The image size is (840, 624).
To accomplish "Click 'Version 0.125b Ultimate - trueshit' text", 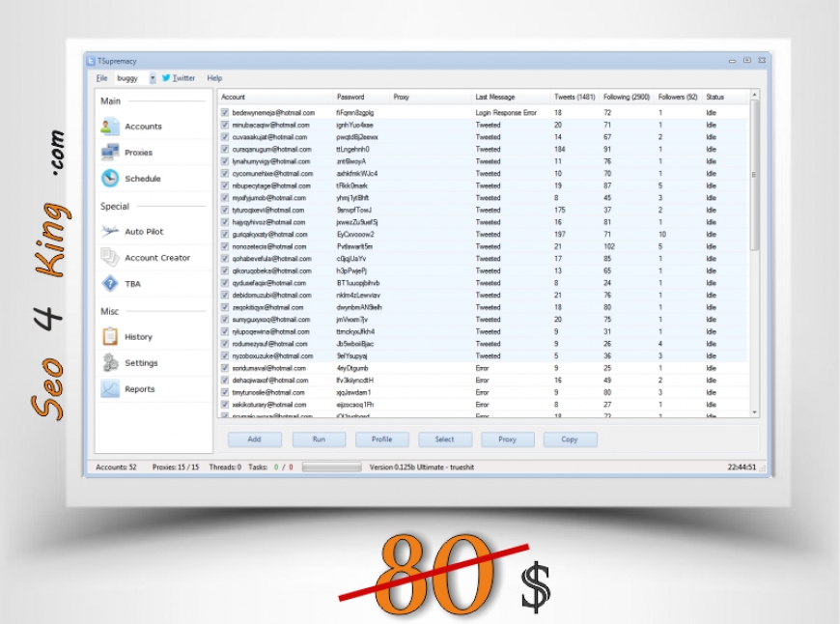I will pos(422,468).
